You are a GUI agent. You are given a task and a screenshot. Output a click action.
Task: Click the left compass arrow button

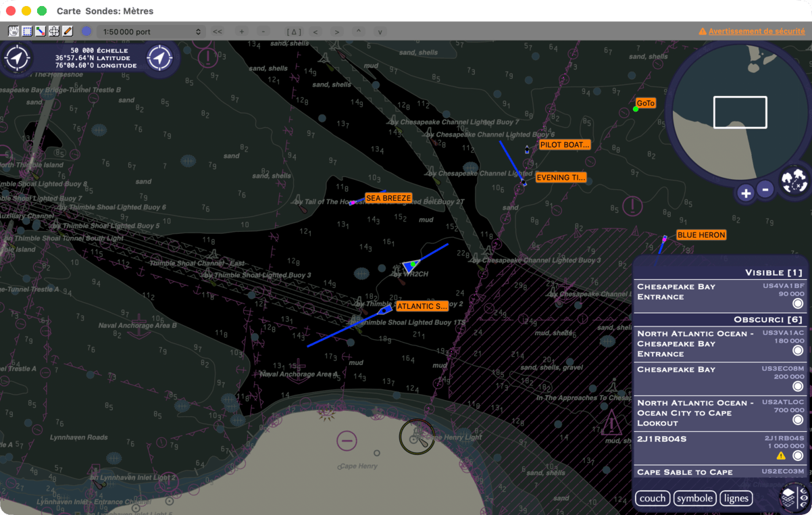pyautogui.click(x=18, y=58)
